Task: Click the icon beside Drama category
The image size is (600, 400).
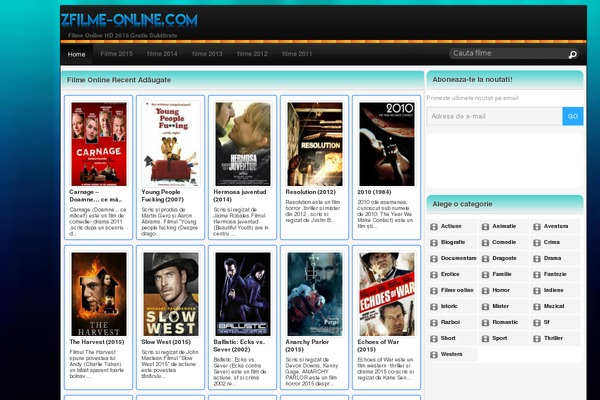Action: coord(537,259)
